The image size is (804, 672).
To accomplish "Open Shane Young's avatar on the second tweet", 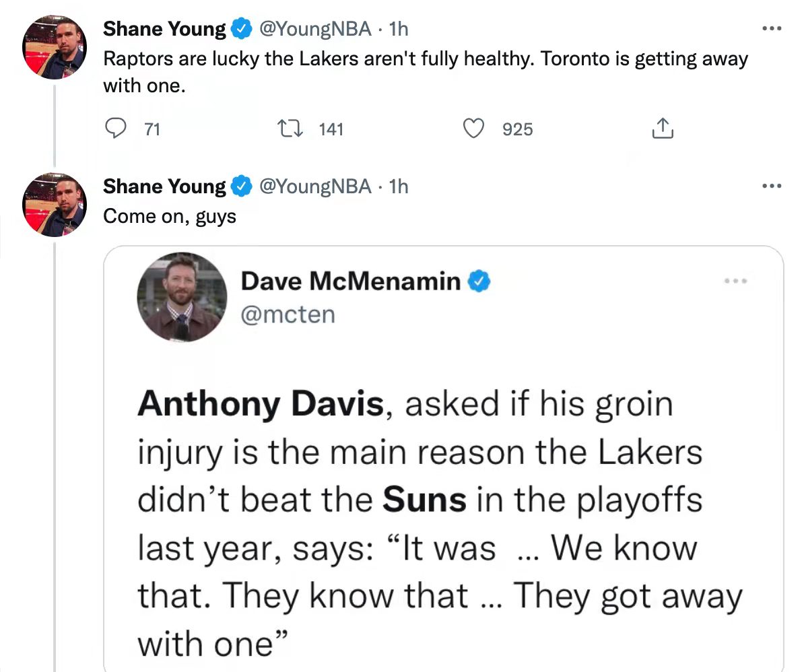I will (x=55, y=205).
